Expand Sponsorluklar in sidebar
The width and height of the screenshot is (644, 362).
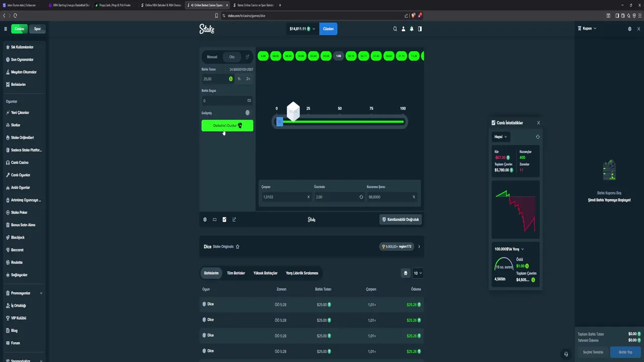point(24,360)
